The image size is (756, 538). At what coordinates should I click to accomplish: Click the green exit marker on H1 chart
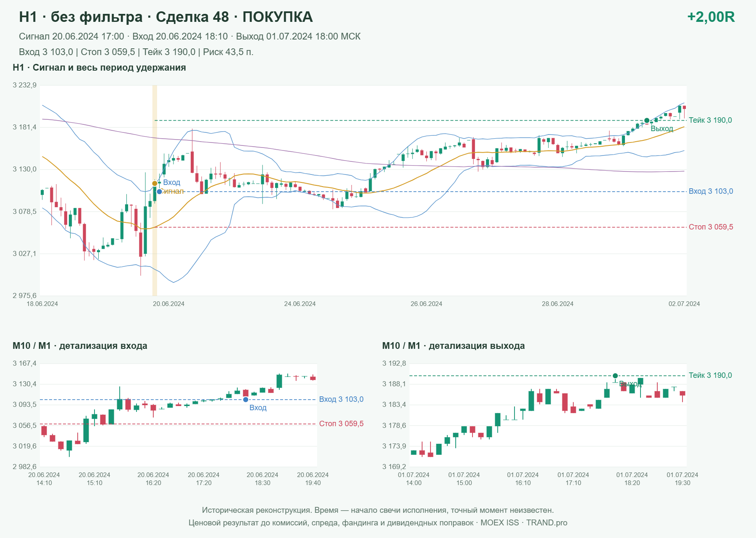(x=647, y=121)
